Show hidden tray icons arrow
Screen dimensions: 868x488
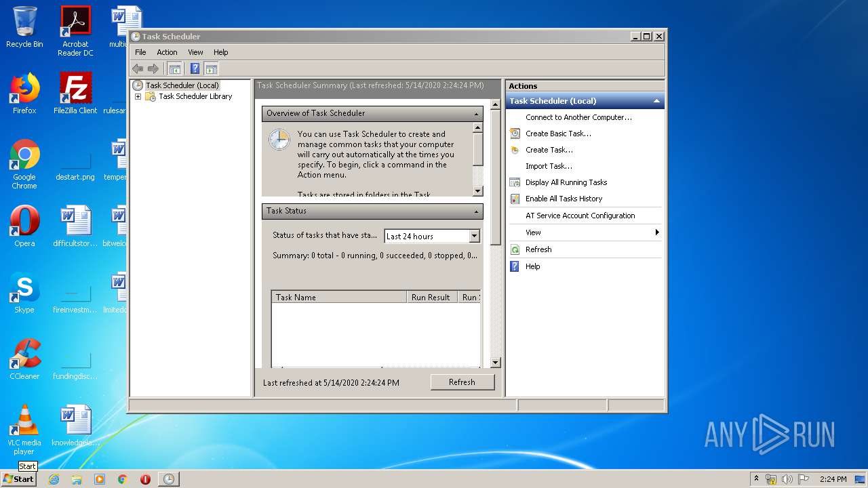756,479
